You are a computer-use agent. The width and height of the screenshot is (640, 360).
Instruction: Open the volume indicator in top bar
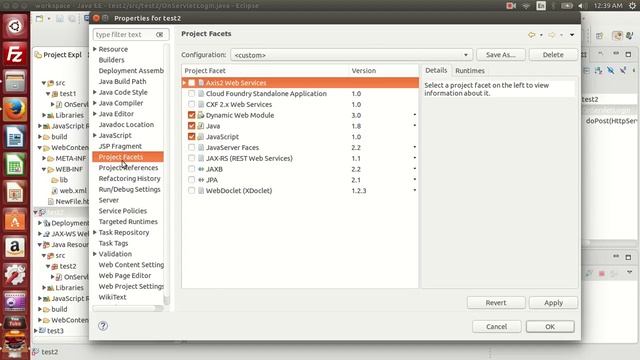coord(581,6)
